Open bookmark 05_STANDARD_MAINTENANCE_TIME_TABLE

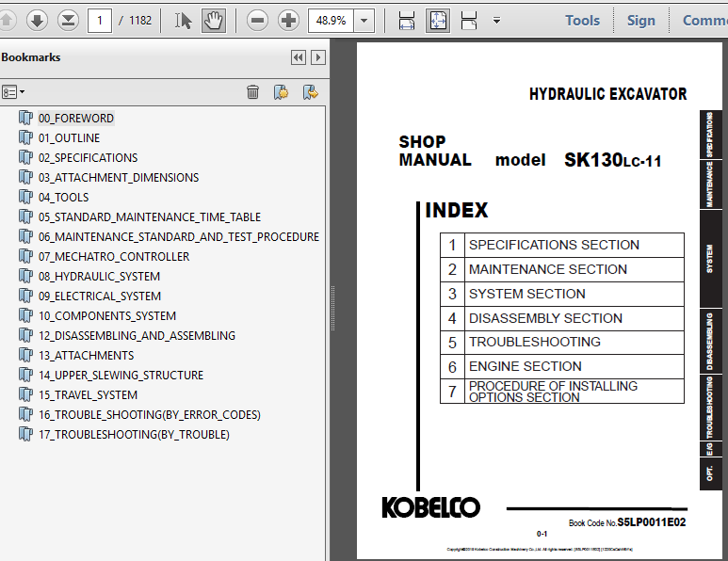[150, 217]
